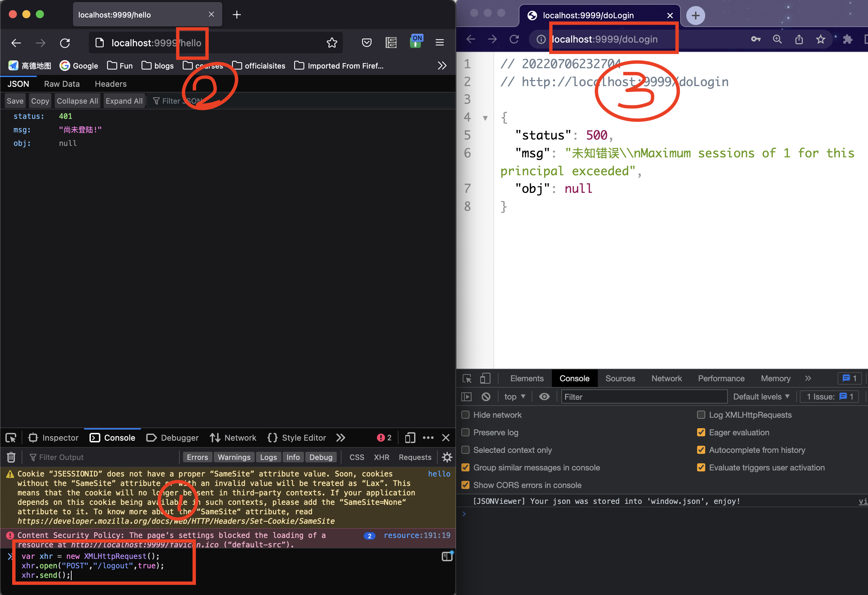Open the Google bookmark

(x=79, y=66)
